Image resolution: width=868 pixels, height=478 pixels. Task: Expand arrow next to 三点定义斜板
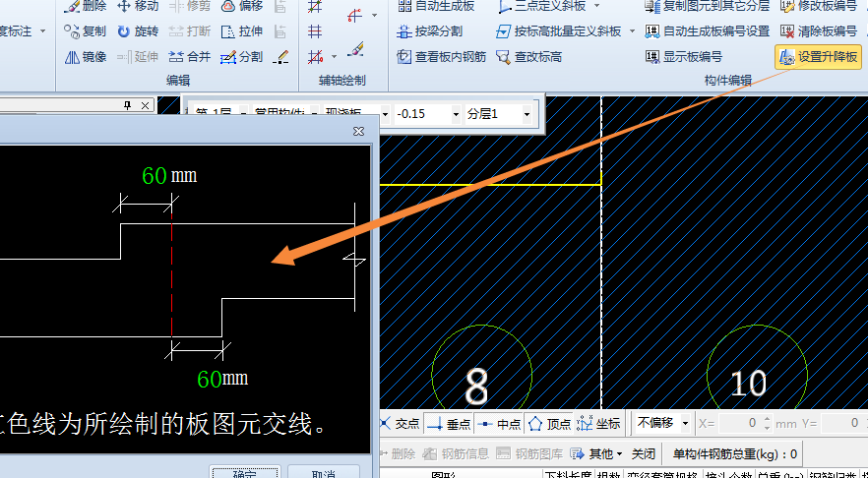(596, 6)
